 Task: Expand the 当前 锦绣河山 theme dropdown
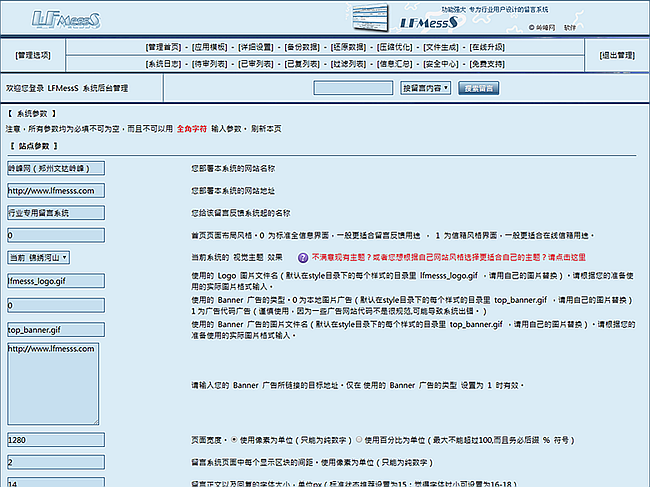37,258
